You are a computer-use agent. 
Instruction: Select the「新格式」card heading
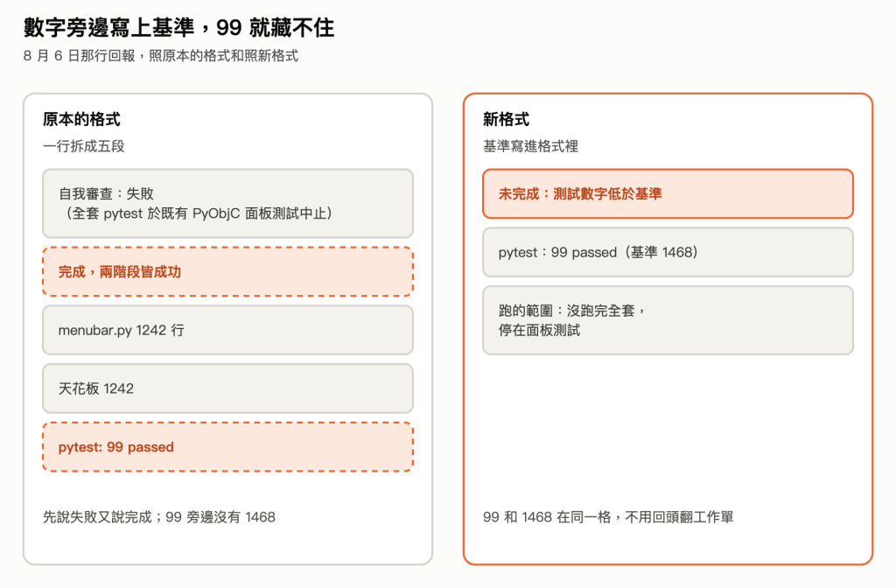(x=507, y=119)
